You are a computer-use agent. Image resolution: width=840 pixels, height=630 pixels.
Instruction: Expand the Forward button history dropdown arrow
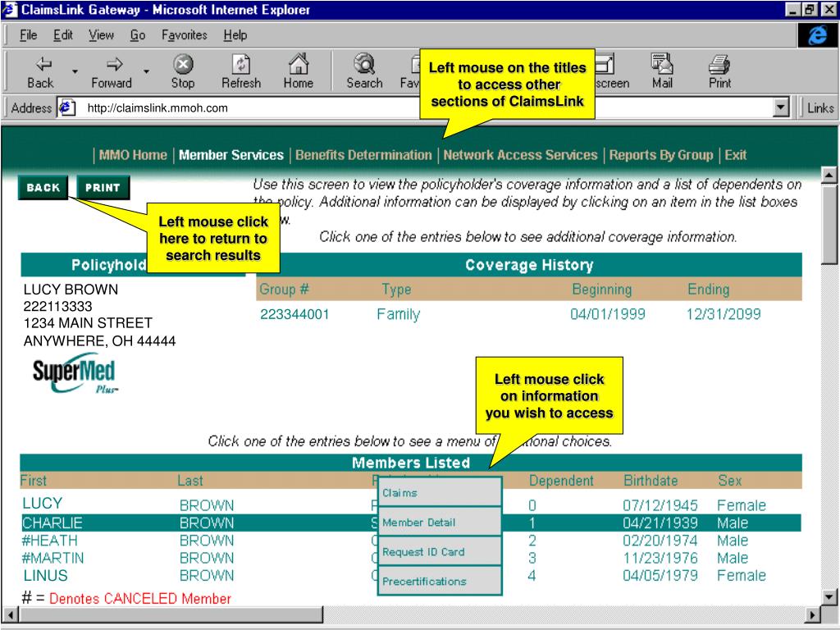(x=146, y=71)
